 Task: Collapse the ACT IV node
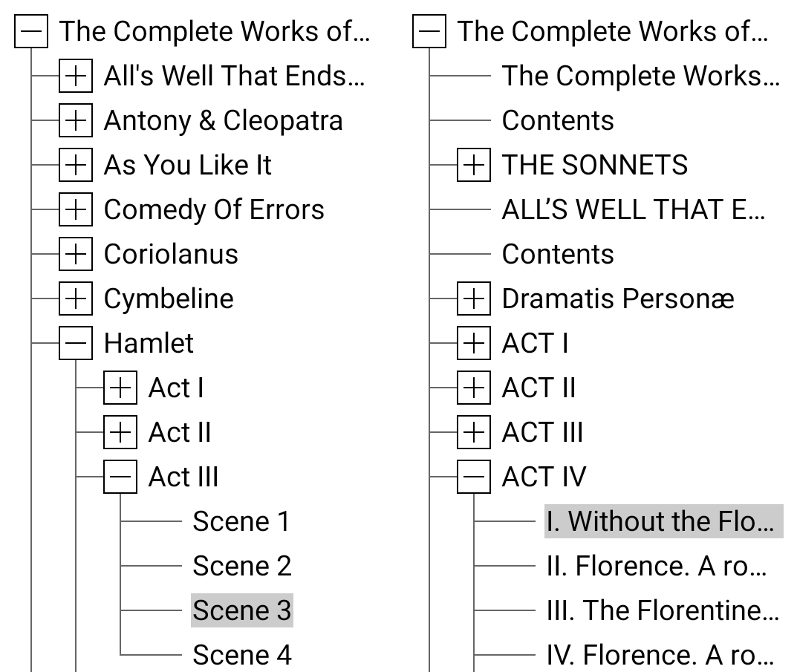[473, 477]
